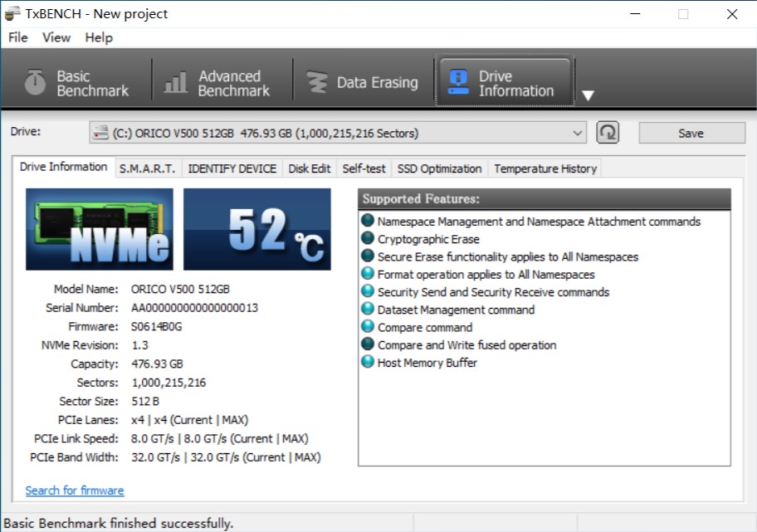Follow the Search for firmware link
This screenshot has height=532, width=757.
[x=75, y=491]
